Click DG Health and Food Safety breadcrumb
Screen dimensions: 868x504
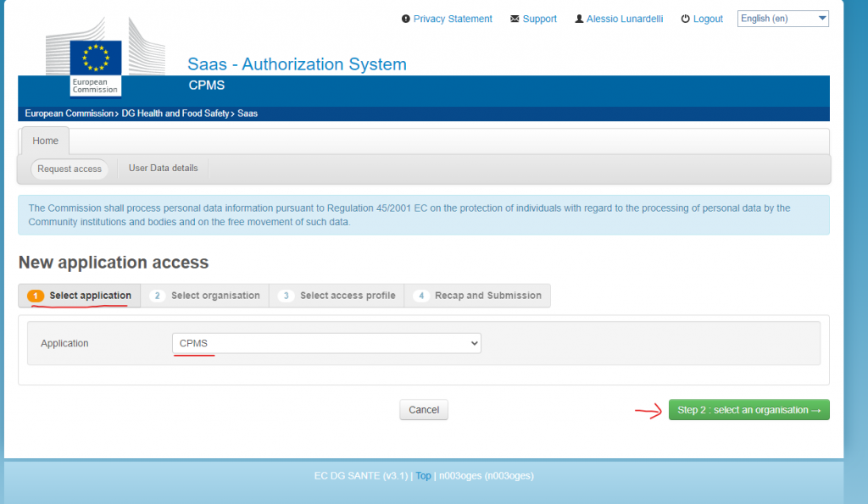pos(175,114)
